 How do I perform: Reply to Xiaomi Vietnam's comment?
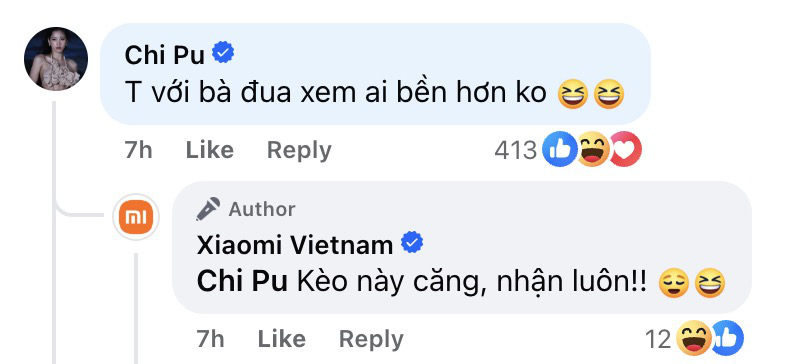click(371, 339)
